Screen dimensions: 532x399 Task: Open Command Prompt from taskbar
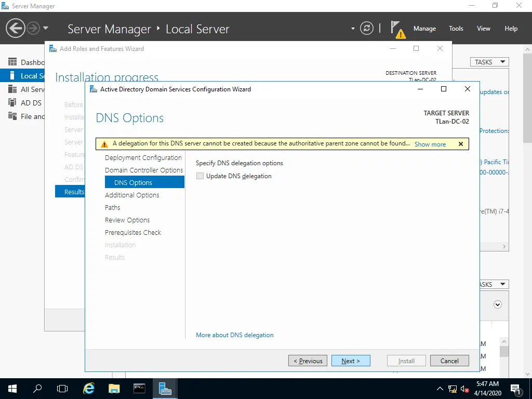139,389
